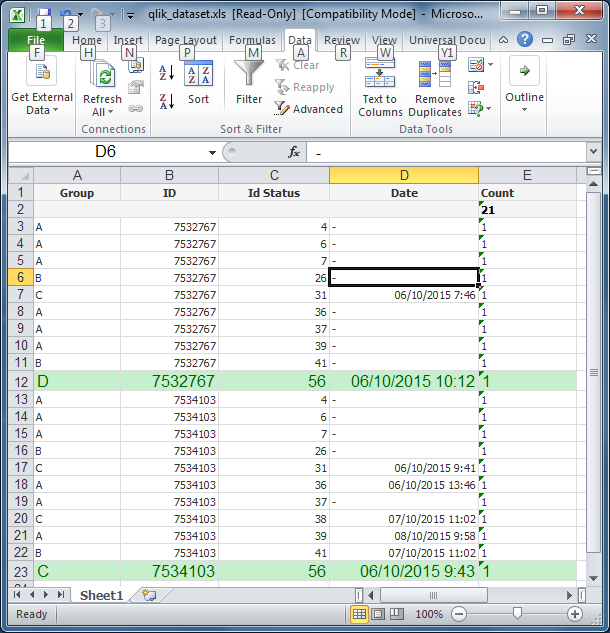Click the zoom slider handle
The image size is (610, 633).
point(517,614)
